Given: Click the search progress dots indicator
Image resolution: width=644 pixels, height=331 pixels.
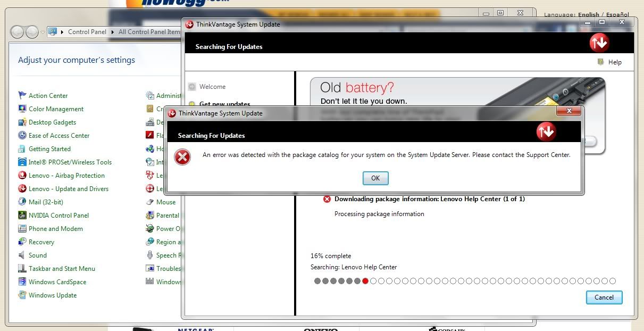Looking at the screenshot, I should point(465,281).
